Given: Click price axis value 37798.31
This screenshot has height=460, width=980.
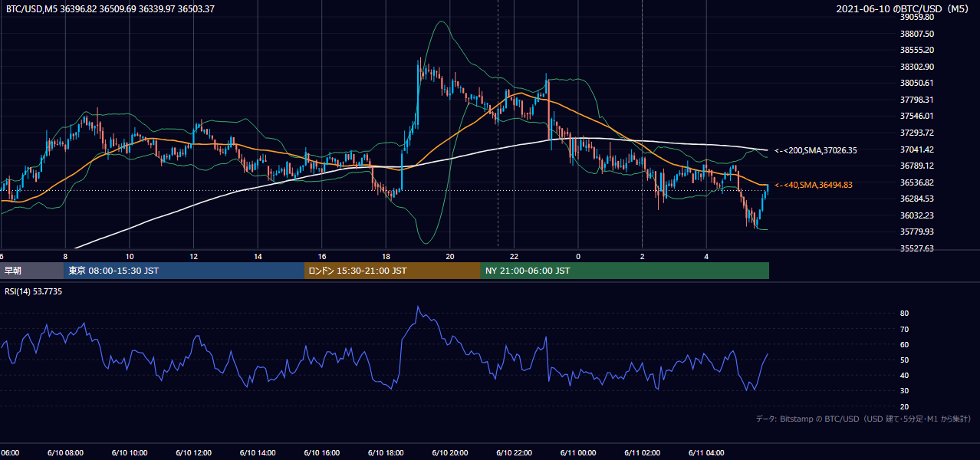Looking at the screenshot, I should point(916,100).
